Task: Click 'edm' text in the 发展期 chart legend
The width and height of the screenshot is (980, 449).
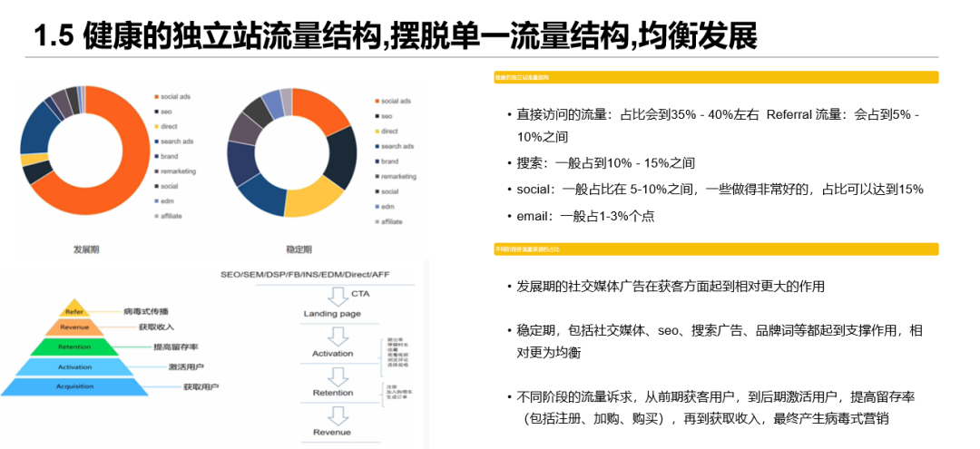Action: [x=167, y=201]
